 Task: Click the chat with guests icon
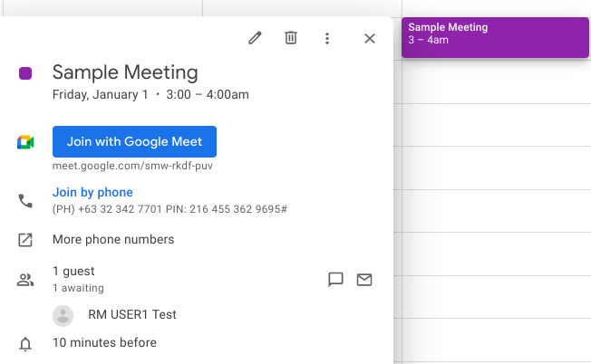click(x=335, y=280)
